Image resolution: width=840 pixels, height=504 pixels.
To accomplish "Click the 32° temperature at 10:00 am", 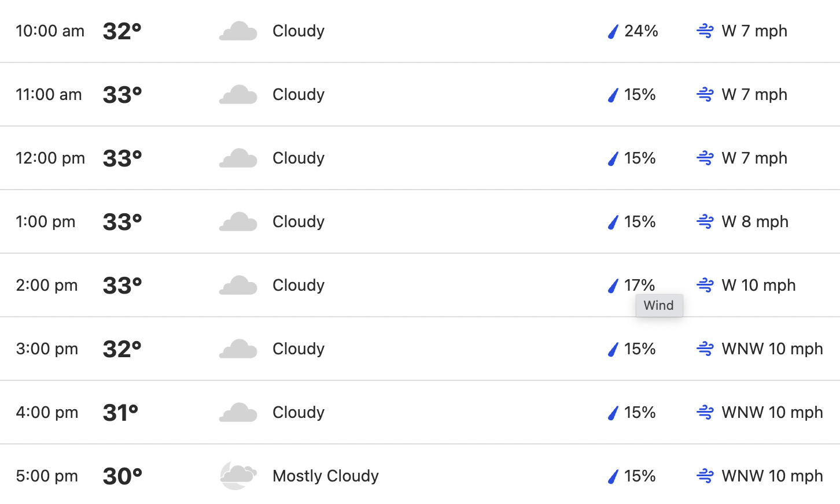I will (x=122, y=31).
